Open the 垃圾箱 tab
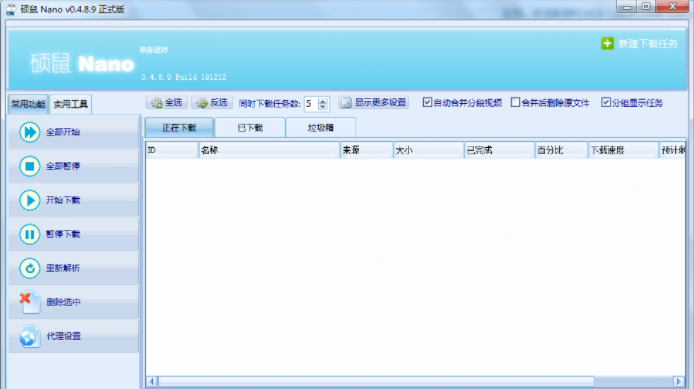This screenshot has width=694, height=389. click(321, 128)
